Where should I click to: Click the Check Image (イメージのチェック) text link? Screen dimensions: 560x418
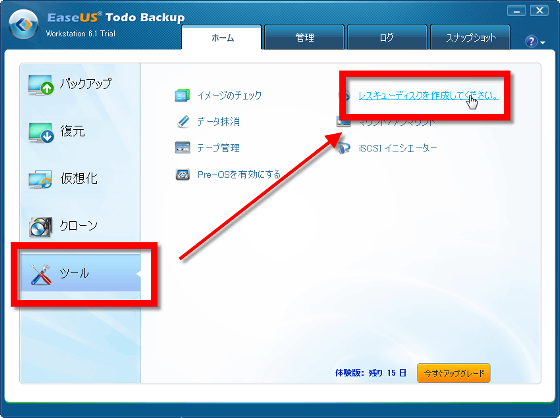tap(229, 95)
